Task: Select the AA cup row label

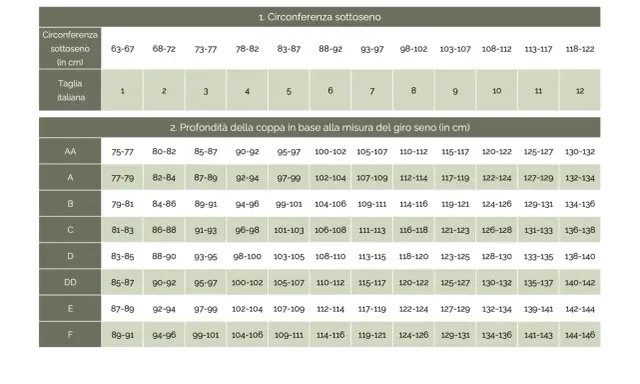Action: pyautogui.click(x=70, y=151)
